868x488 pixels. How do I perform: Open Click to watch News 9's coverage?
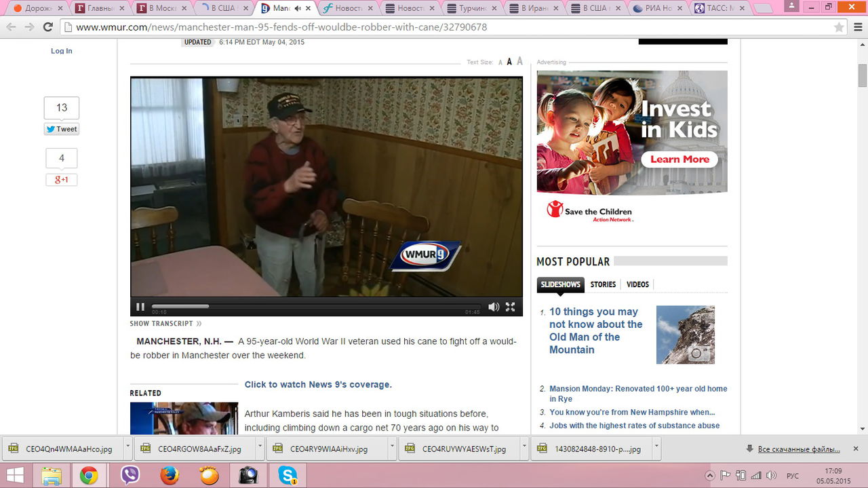pyautogui.click(x=318, y=384)
